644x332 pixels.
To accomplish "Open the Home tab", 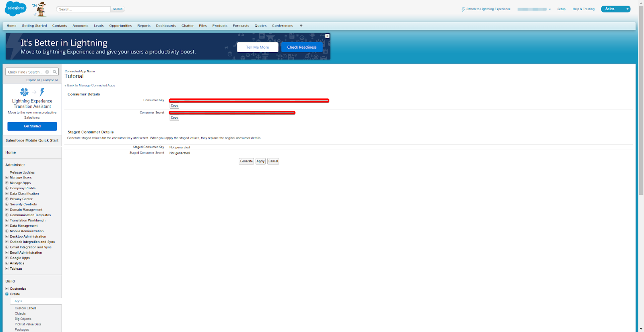I will 12,26.
